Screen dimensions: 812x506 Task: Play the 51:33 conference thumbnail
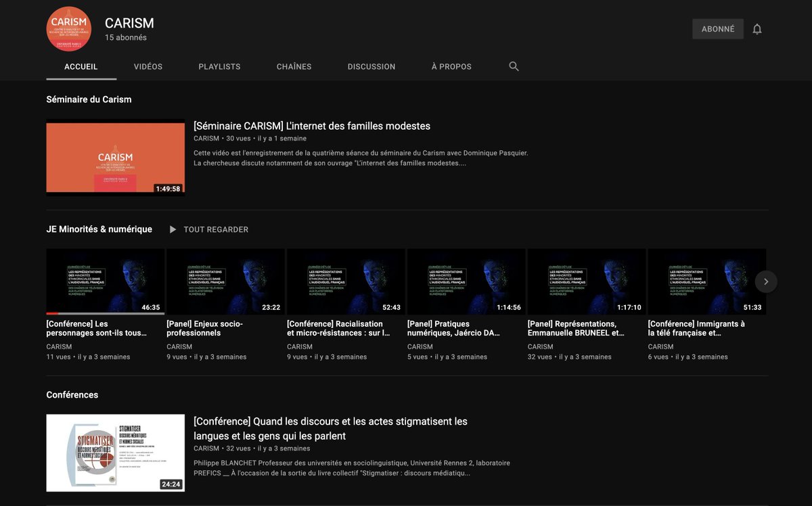pyautogui.click(x=707, y=281)
